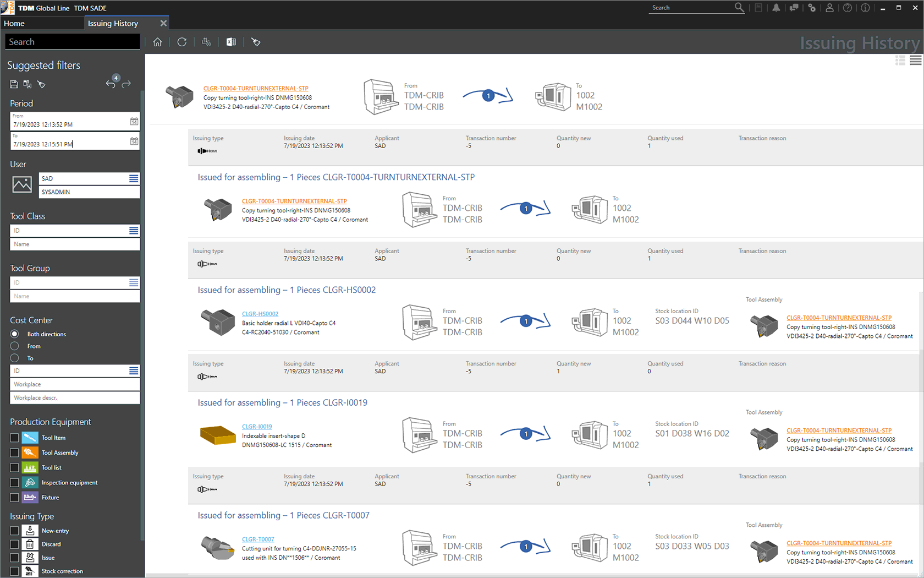Click the magnifier icon in the top search
The height and width of the screenshot is (578, 924).
[x=739, y=8]
